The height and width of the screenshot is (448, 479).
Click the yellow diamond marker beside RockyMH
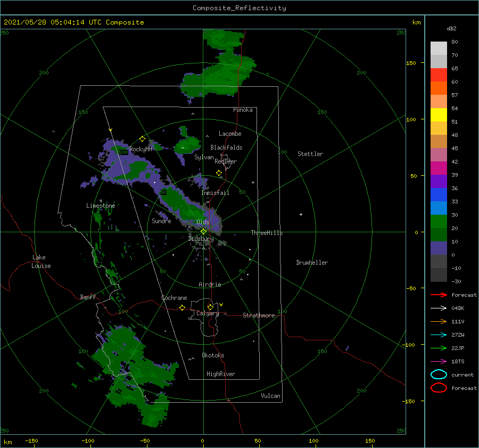click(x=142, y=139)
